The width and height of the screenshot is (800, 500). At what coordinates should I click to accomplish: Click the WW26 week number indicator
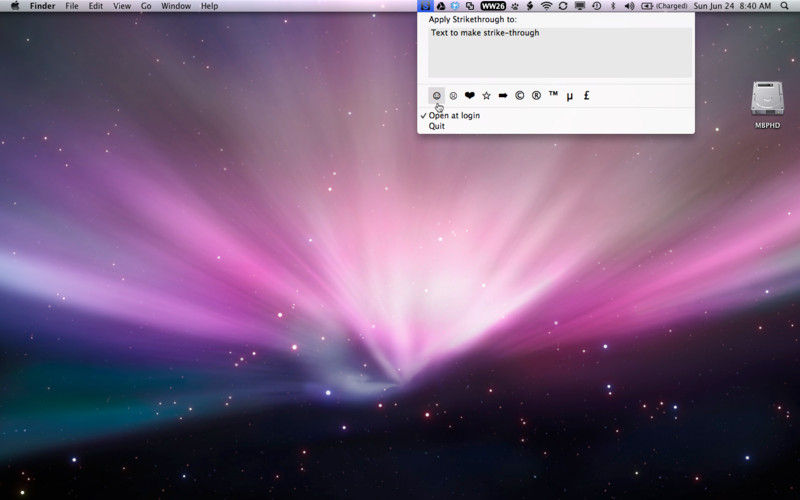(x=493, y=6)
